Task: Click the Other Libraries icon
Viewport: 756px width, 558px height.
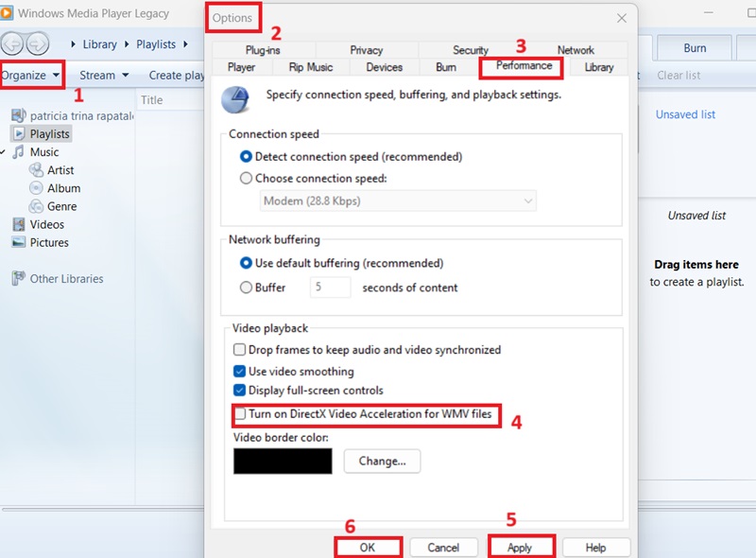Action: tap(18, 278)
